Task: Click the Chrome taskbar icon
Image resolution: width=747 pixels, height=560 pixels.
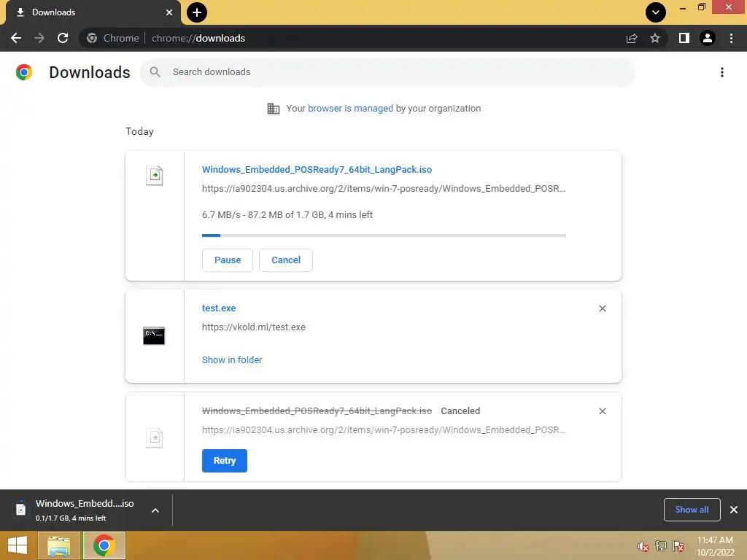Action: pos(104,545)
